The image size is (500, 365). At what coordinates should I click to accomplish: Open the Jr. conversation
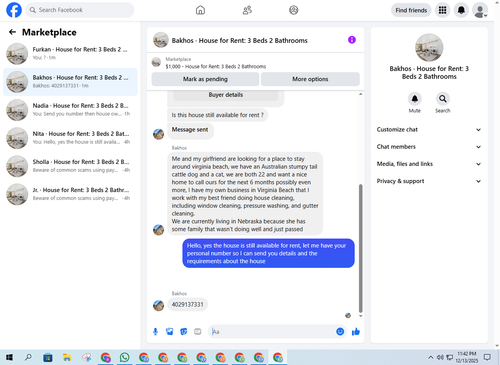[70, 194]
